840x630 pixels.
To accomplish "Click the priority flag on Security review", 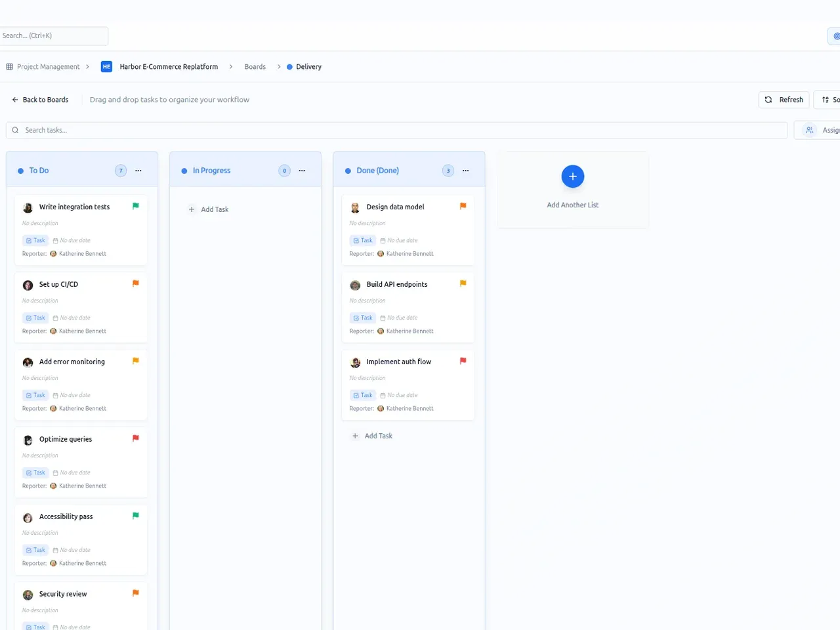I will click(x=136, y=593).
